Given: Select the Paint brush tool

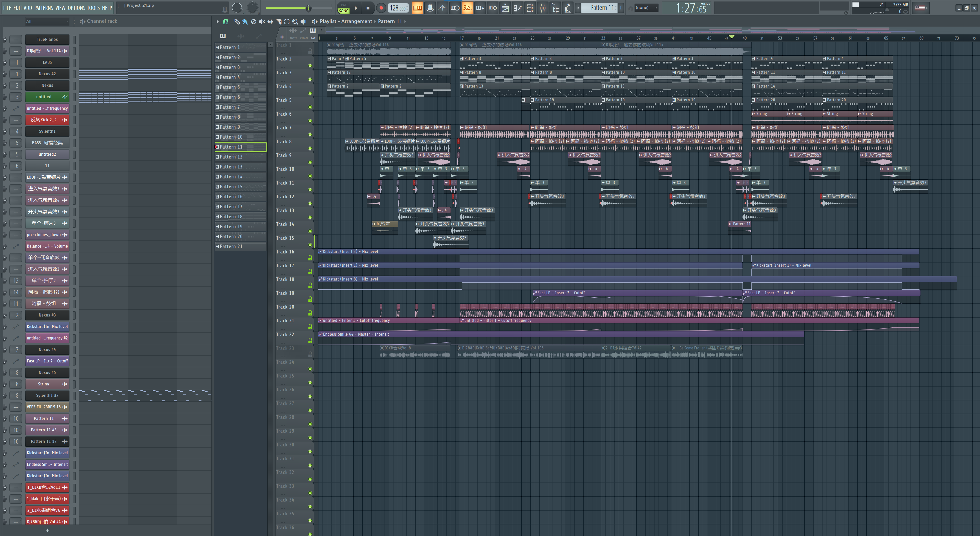Looking at the screenshot, I should (245, 22).
